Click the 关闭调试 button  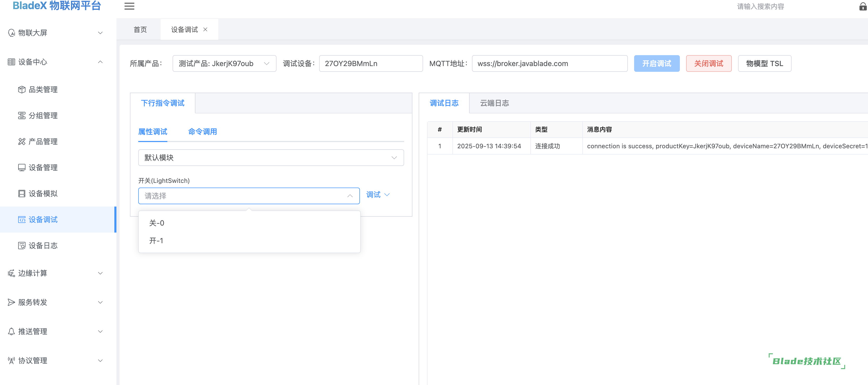click(x=709, y=63)
